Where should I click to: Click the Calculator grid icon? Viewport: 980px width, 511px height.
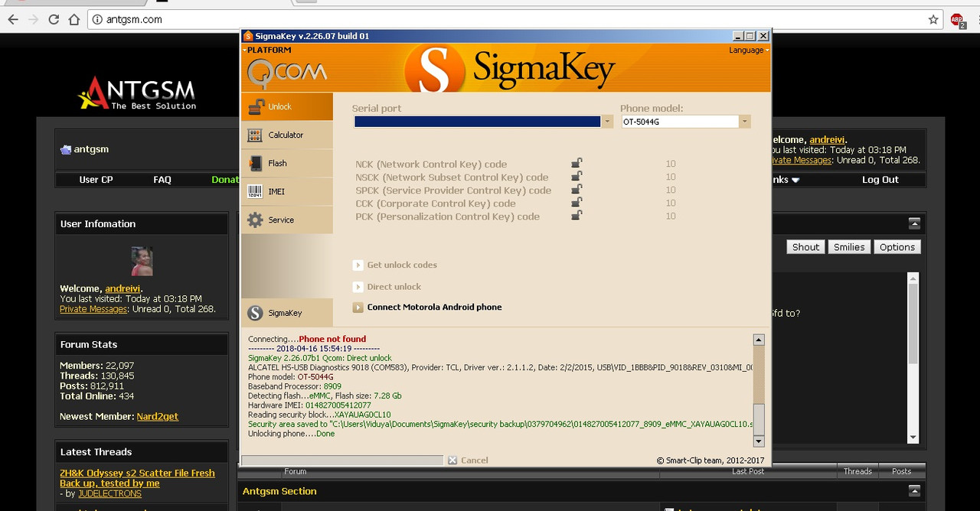[255, 135]
